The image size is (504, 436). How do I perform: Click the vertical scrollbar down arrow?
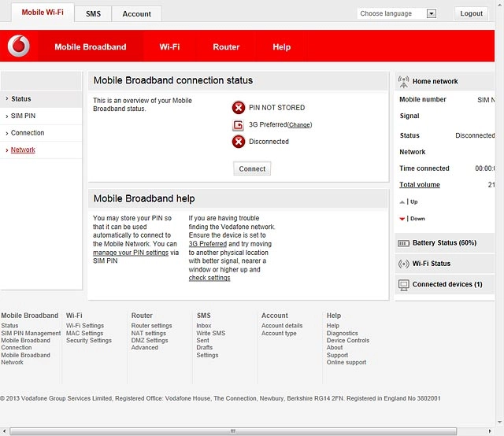(500, 422)
